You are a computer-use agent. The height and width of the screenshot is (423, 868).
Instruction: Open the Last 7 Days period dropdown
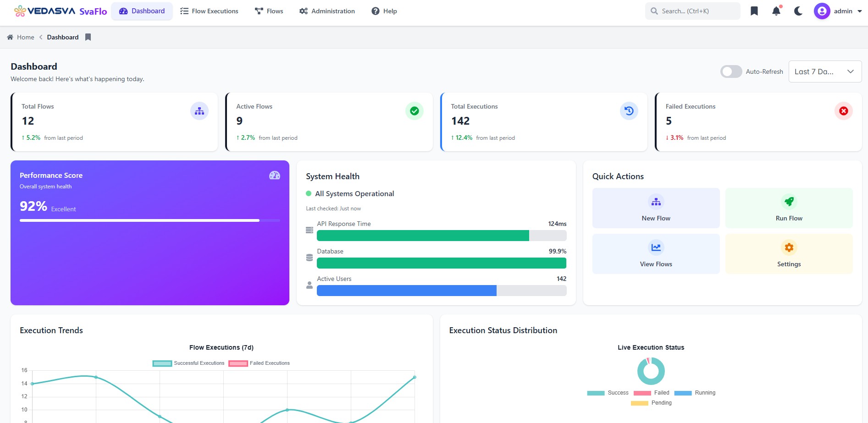[825, 71]
